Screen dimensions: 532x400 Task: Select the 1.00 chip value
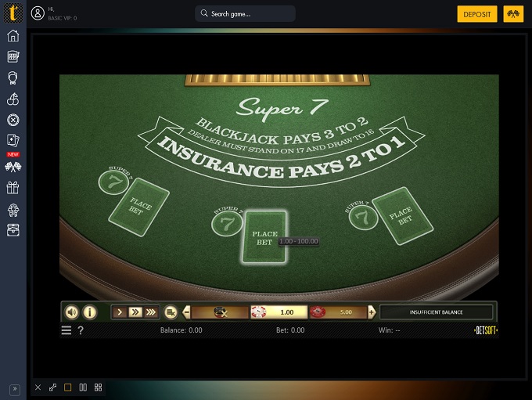279,312
